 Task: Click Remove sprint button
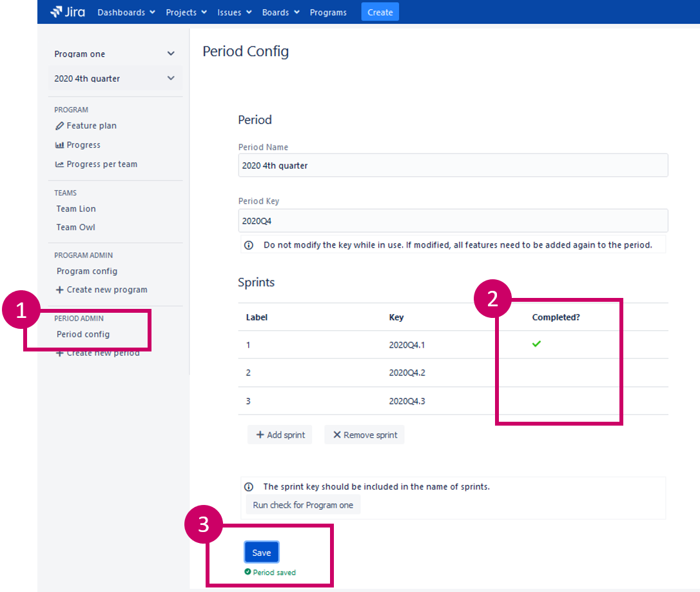coord(365,435)
